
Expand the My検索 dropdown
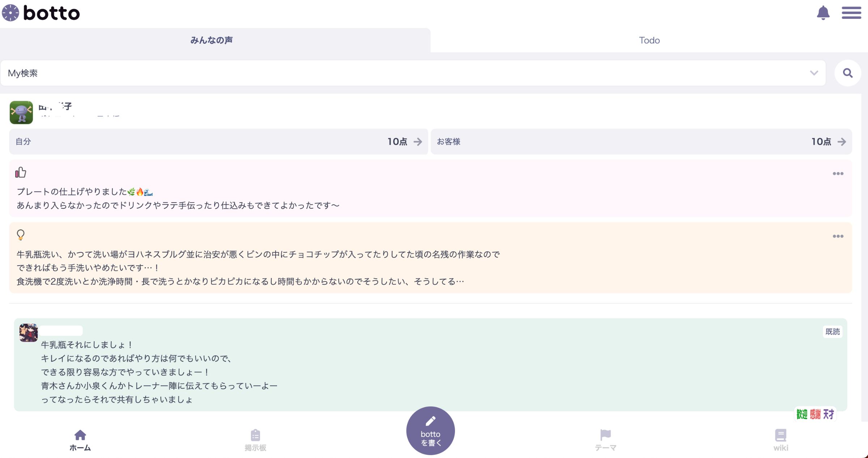(x=813, y=73)
